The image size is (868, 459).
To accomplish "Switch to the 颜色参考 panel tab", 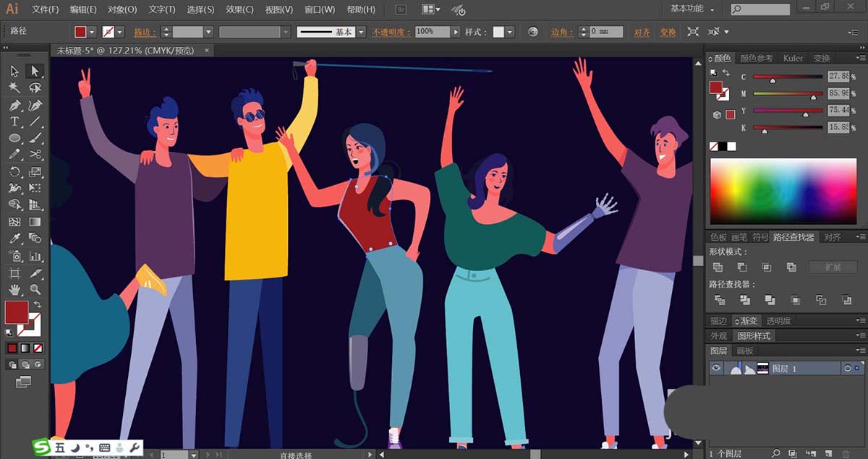I will pyautogui.click(x=756, y=59).
